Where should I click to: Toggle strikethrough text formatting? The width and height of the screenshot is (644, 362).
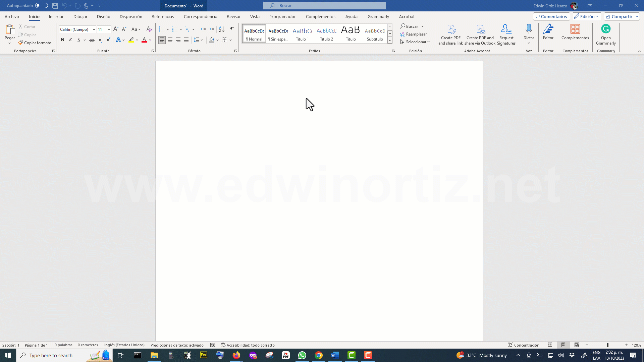tap(92, 40)
